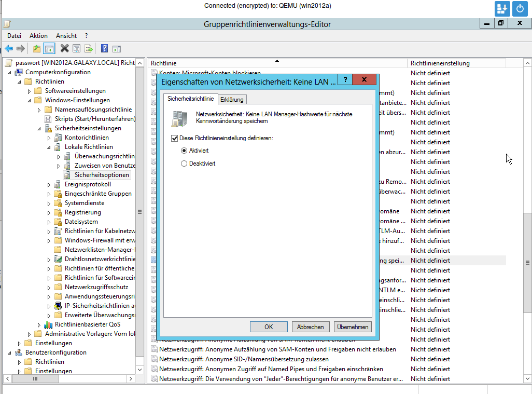Select the 'Aktiviert' radio button
The height and width of the screenshot is (394, 532).
tap(184, 151)
